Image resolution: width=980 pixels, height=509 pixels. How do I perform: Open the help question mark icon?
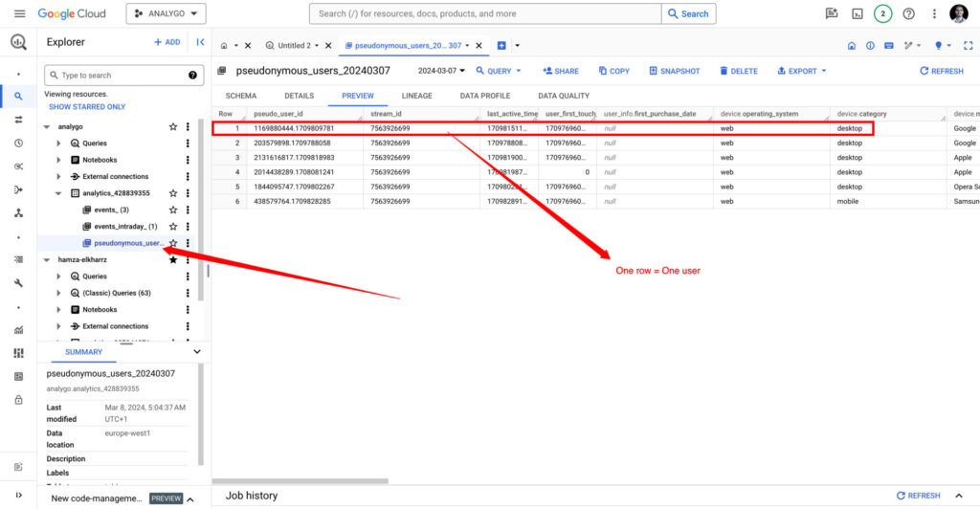pyautogui.click(x=908, y=14)
